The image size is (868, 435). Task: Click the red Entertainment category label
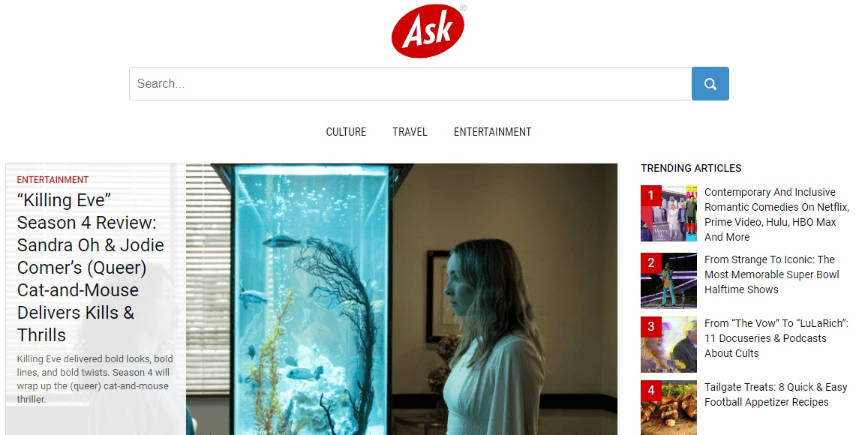click(x=53, y=180)
